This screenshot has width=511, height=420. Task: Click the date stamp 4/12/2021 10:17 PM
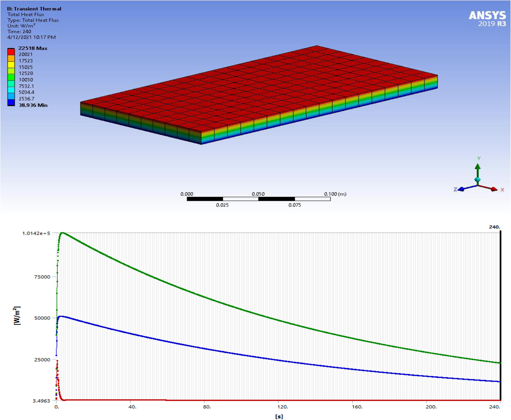tap(31, 37)
